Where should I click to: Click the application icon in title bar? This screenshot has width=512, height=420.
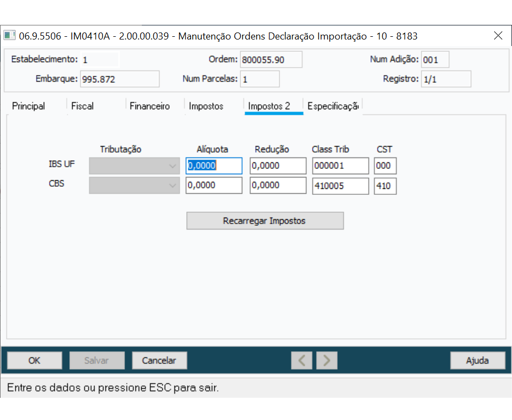pyautogui.click(x=9, y=35)
